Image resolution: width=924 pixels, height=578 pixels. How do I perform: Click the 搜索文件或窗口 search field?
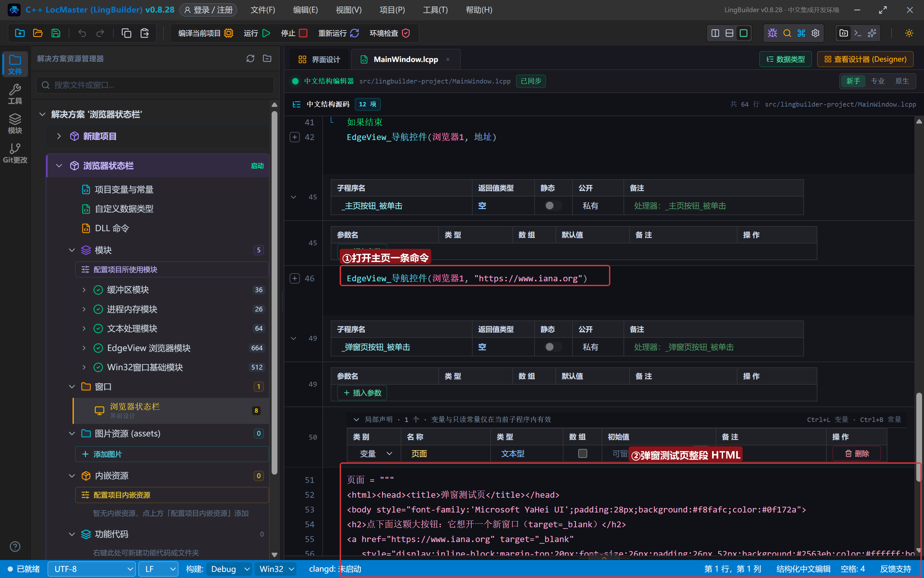[155, 85]
